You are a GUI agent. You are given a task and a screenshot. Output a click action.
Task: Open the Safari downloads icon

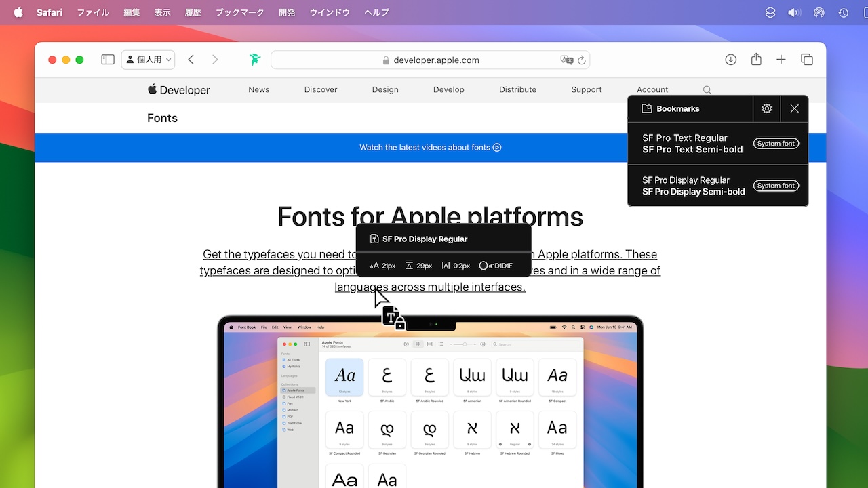pyautogui.click(x=730, y=60)
